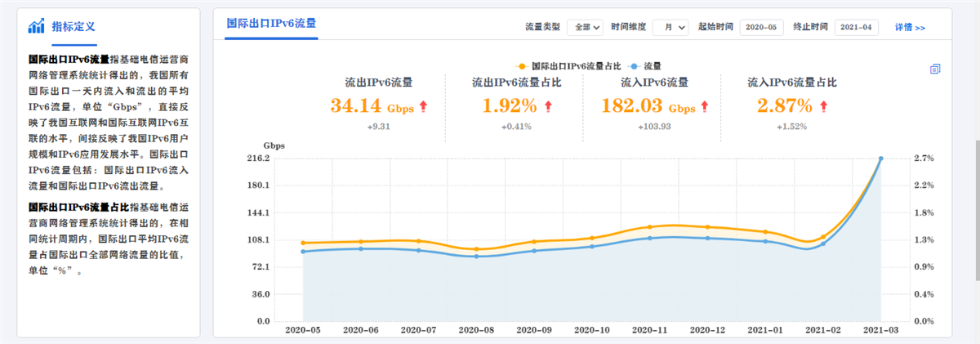Click the 指标定义 panel heading
980x344 pixels.
tap(73, 27)
